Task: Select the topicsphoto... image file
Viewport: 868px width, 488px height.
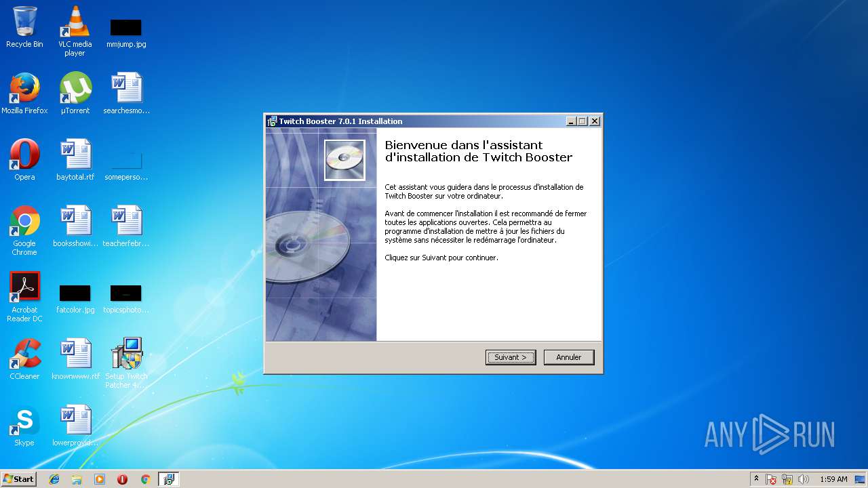Action: tap(126, 298)
